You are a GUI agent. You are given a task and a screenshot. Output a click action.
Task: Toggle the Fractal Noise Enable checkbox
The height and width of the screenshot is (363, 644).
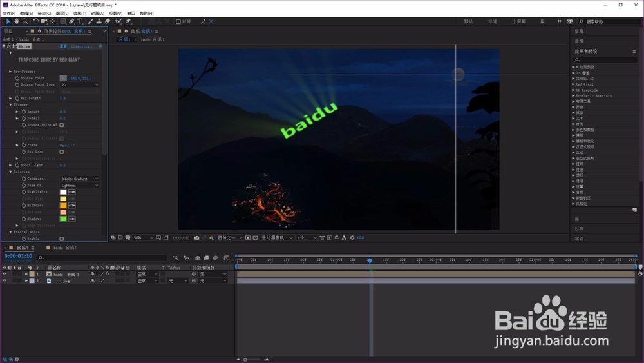62,239
